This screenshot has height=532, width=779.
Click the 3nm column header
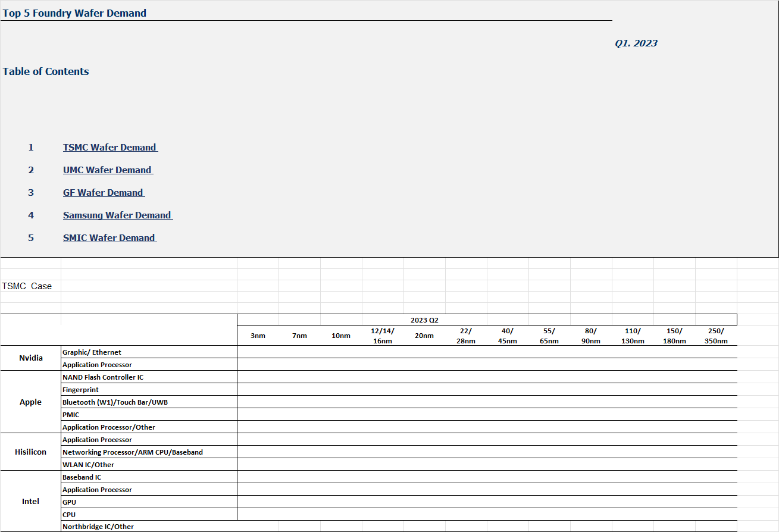tap(258, 336)
